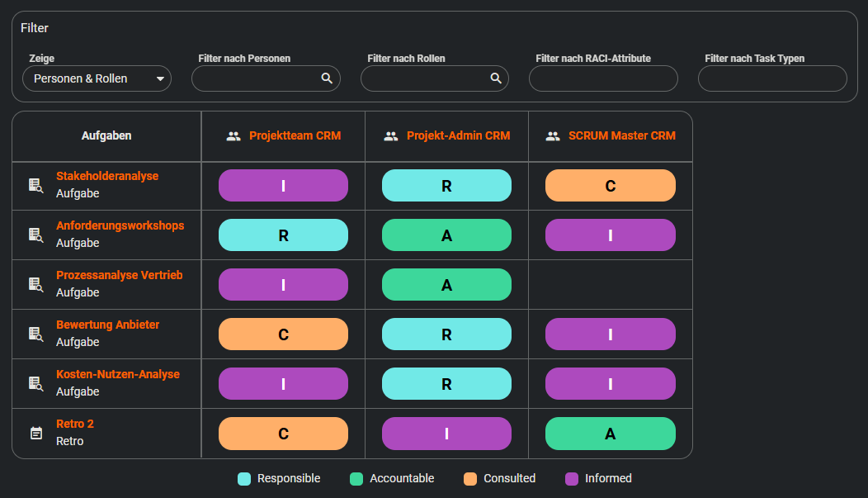Open the Kosten-Nutzen-Analyse task link
The width and height of the screenshot is (868, 498).
pyautogui.click(x=118, y=374)
